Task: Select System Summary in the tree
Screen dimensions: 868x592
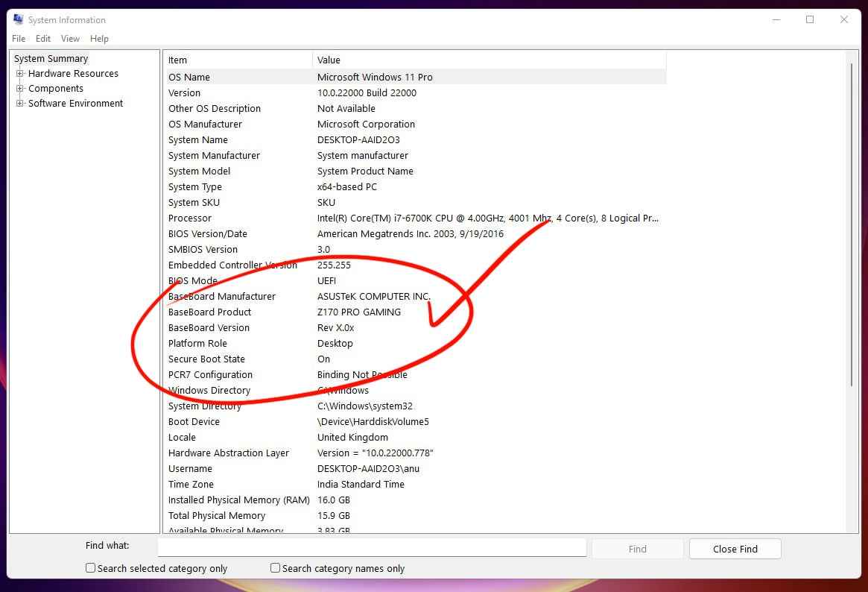Action: tap(51, 59)
